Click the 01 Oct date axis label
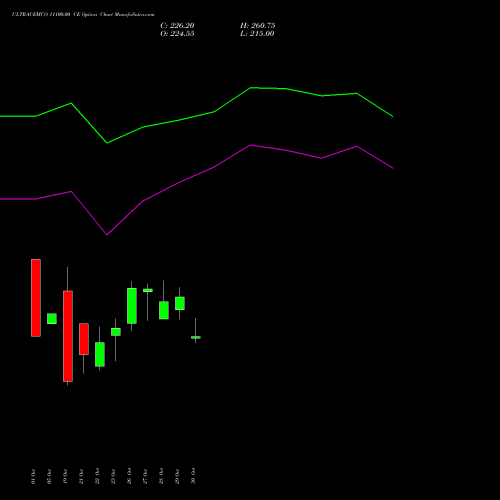The height and width of the screenshot is (500, 500). (33, 476)
